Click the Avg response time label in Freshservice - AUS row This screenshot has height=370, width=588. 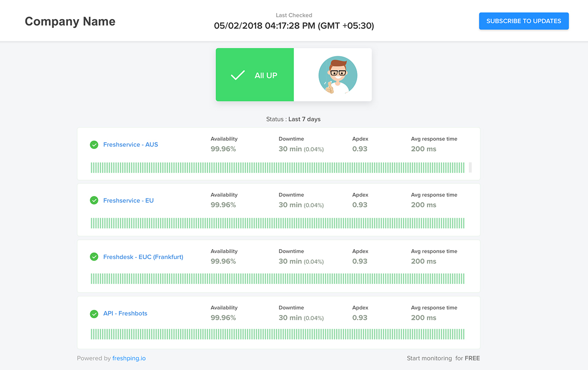tap(434, 139)
